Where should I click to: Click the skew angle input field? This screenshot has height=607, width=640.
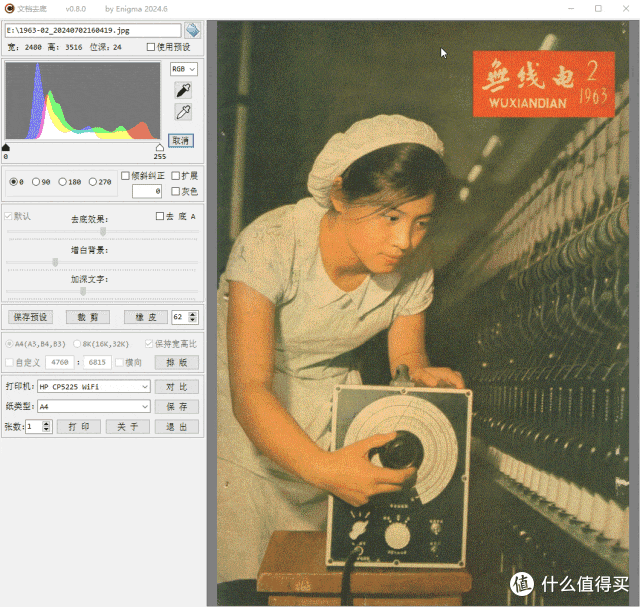click(147, 191)
